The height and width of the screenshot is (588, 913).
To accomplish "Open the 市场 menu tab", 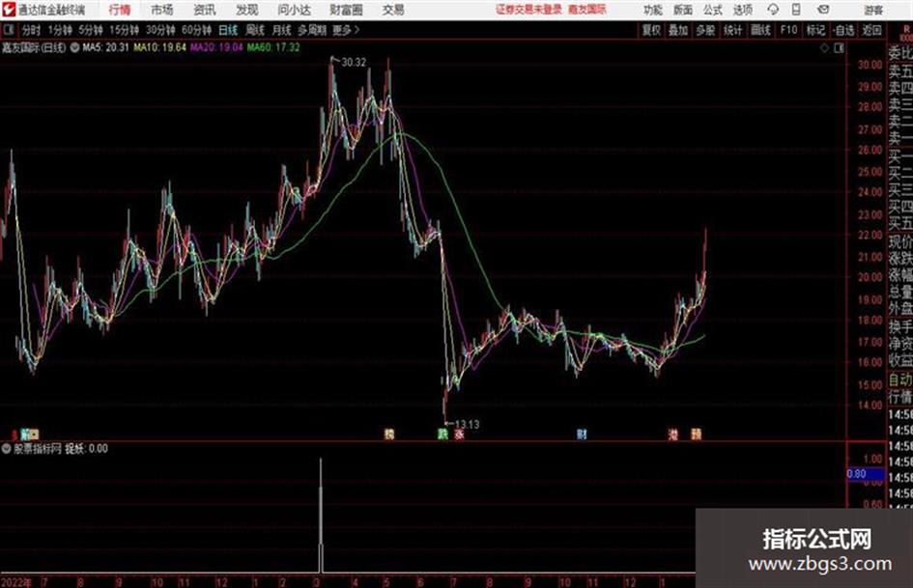I will (x=162, y=10).
